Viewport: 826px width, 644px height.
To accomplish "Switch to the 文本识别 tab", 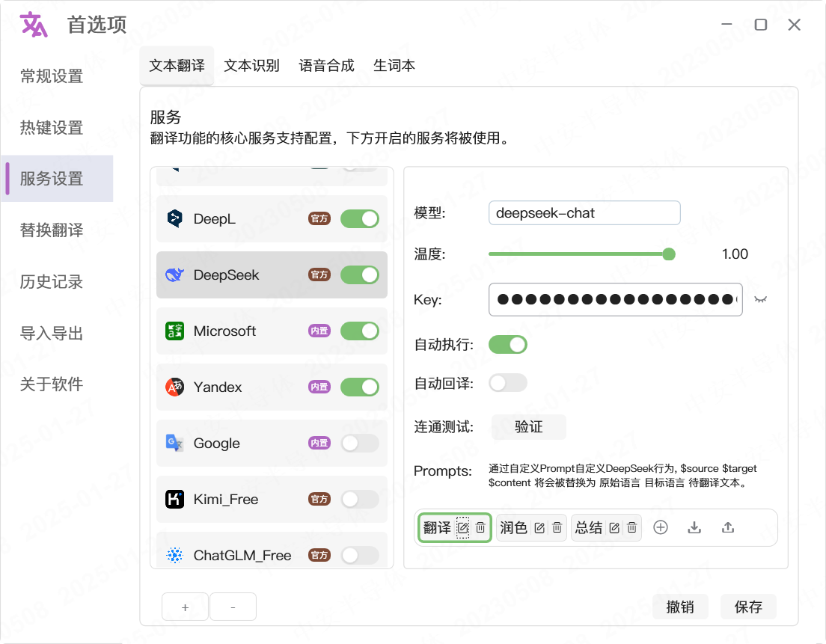I will coord(251,66).
